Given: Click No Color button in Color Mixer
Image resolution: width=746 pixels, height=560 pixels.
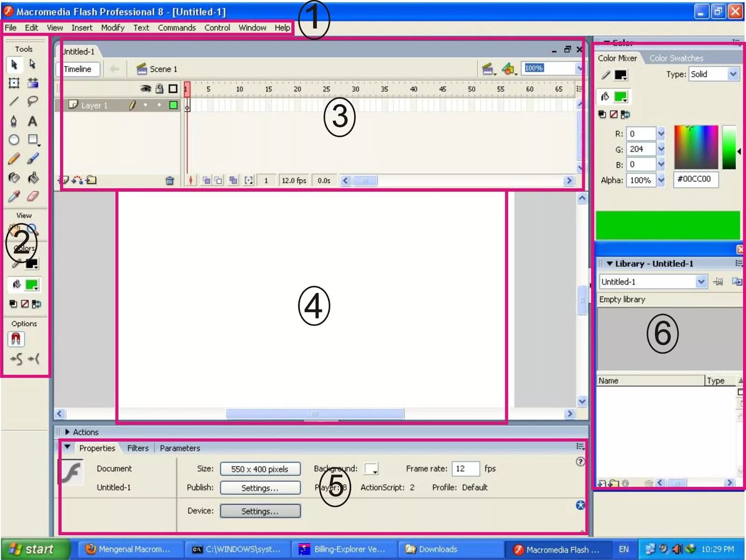Looking at the screenshot, I should (614, 114).
